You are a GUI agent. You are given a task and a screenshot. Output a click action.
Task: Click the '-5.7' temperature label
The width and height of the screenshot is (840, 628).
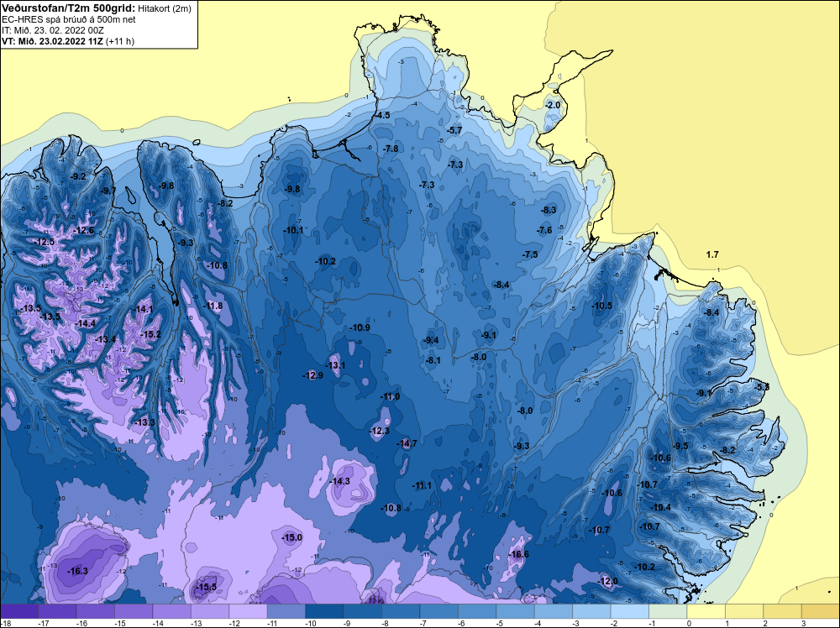(454, 130)
